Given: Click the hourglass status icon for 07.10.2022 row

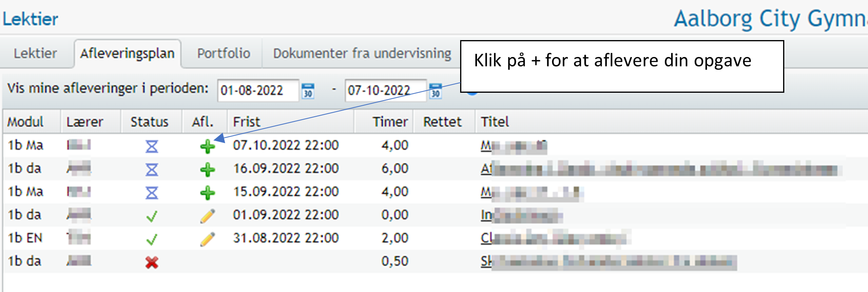Looking at the screenshot, I should pos(152,147).
